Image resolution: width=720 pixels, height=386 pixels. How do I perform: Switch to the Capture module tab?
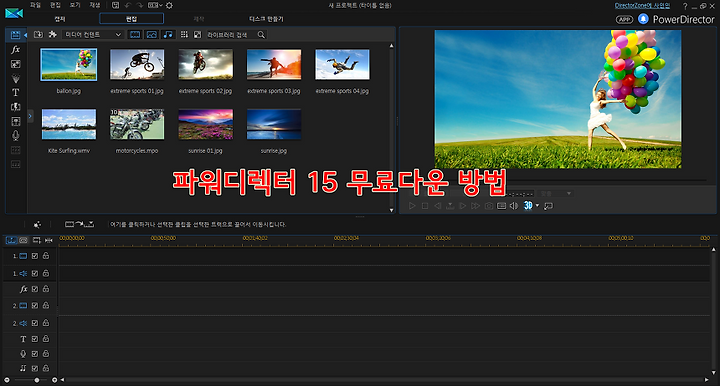pyautogui.click(x=60, y=19)
